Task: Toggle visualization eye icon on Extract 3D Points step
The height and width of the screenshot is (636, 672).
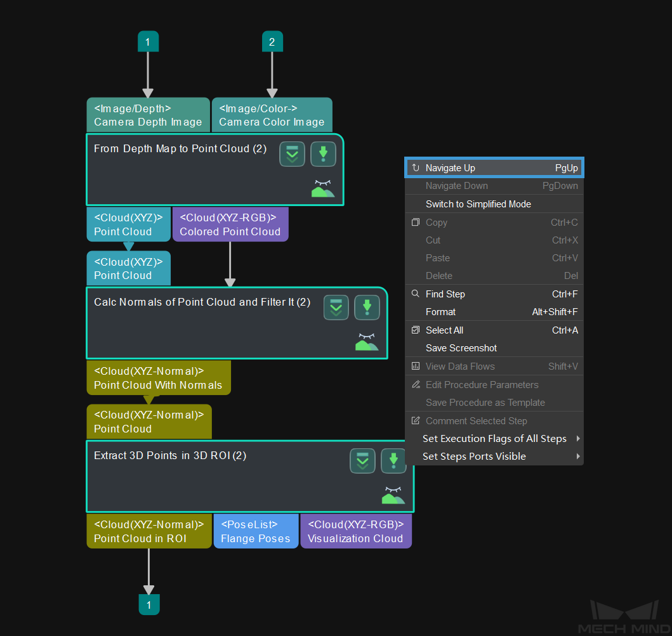Action: 393,495
